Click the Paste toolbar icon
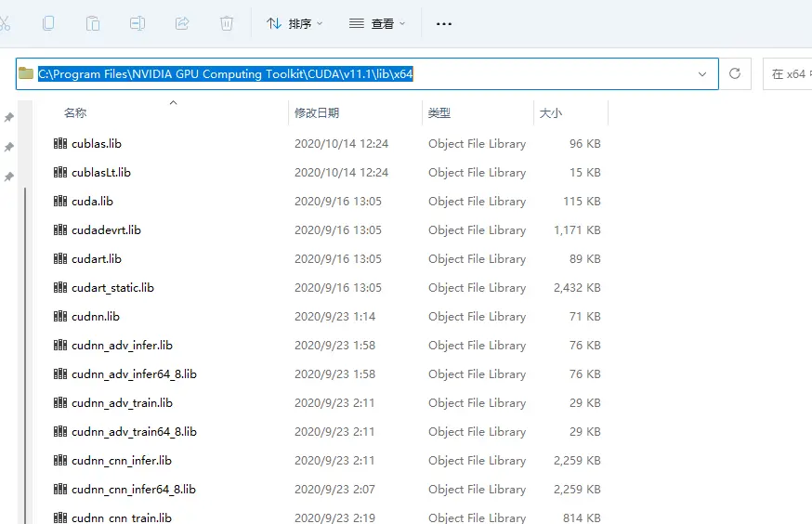This screenshot has width=812, height=524. pos(93,23)
